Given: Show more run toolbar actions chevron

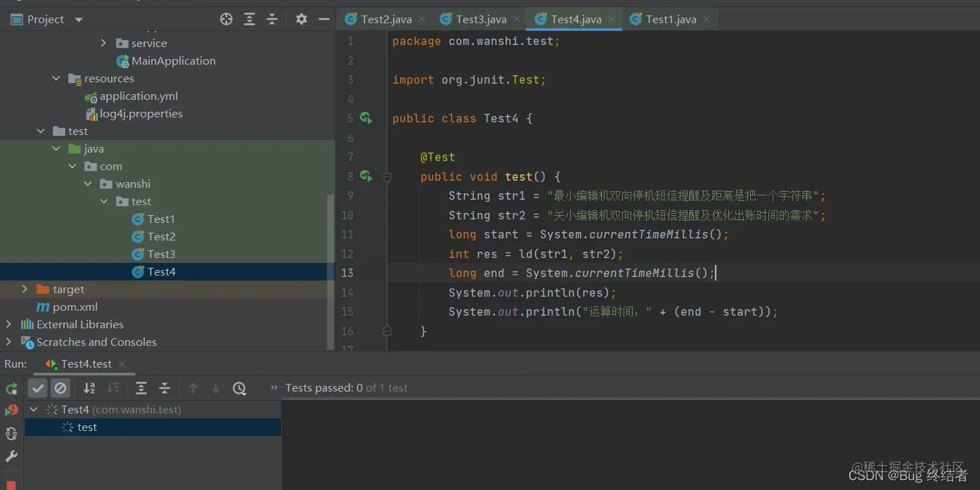Looking at the screenshot, I should coord(274,388).
